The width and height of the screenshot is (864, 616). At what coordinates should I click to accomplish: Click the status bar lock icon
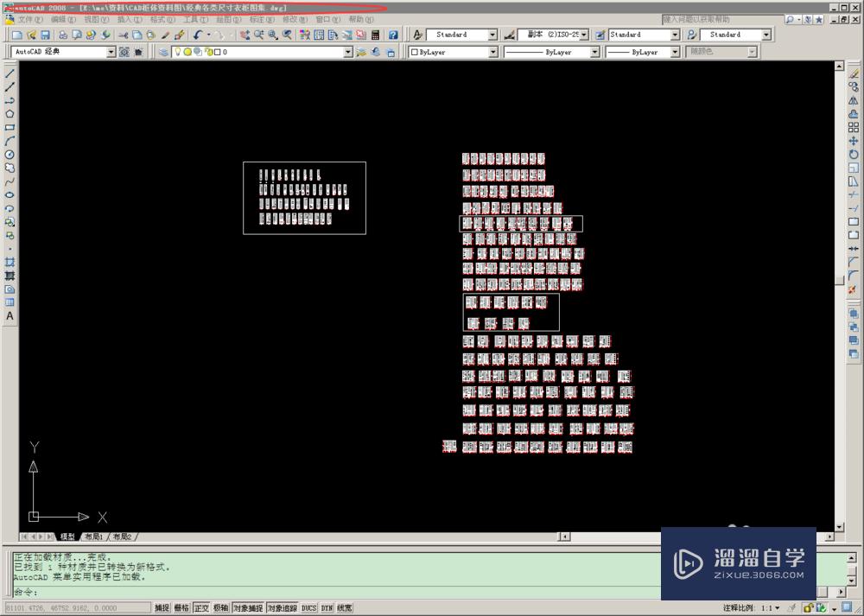(809, 608)
